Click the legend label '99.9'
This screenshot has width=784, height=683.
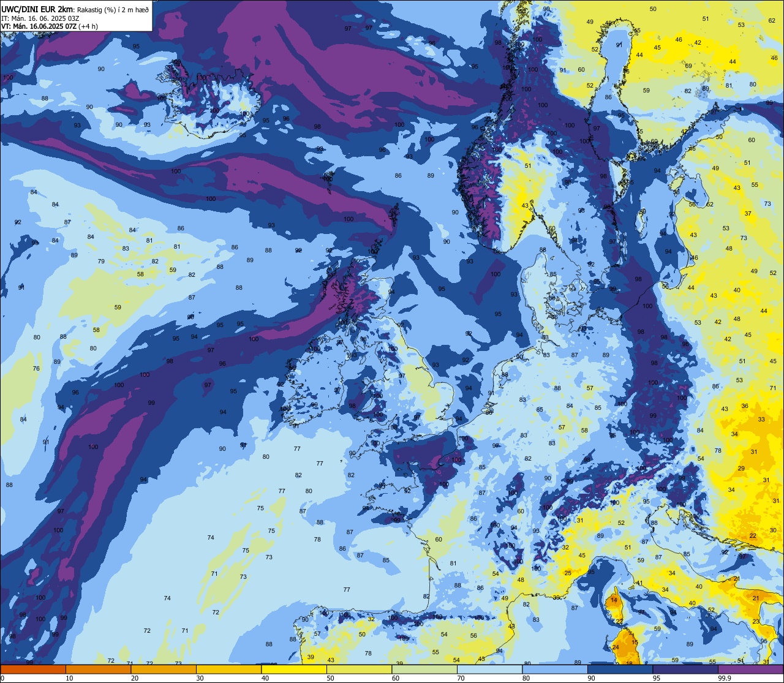tap(725, 678)
